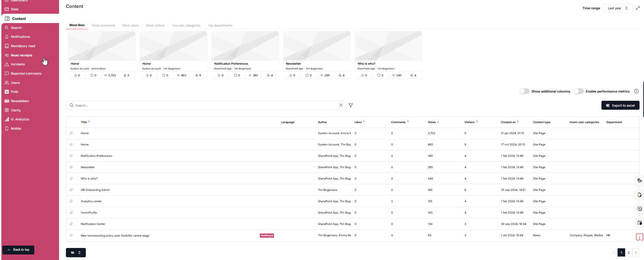Click the HR department cell
This screenshot has width=644, height=260.
[x=608, y=236]
